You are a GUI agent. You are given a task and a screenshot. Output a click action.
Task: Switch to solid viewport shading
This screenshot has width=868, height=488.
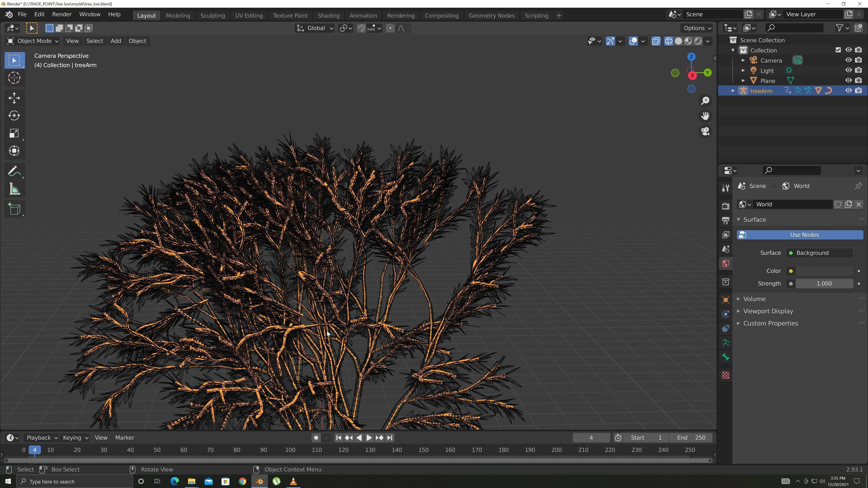678,41
